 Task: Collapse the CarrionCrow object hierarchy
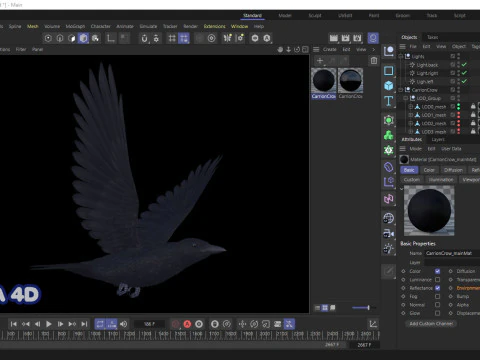pyautogui.click(x=401, y=90)
